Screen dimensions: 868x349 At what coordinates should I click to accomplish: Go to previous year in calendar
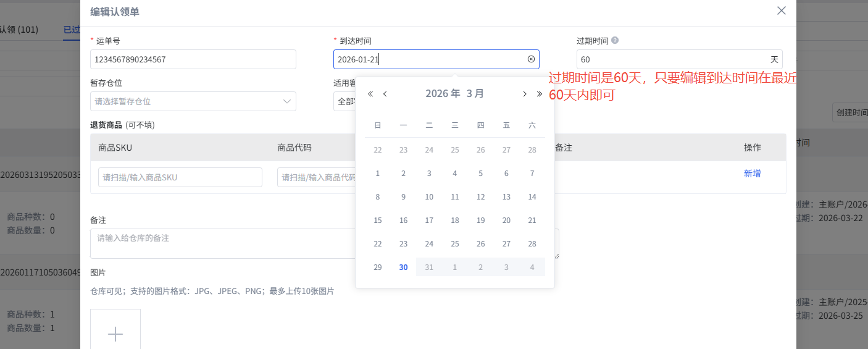pyautogui.click(x=370, y=94)
